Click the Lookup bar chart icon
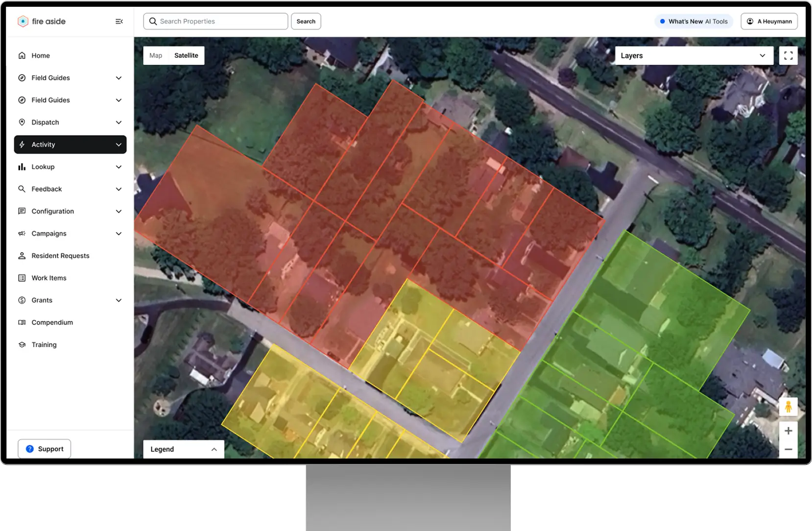812x531 pixels. click(22, 167)
